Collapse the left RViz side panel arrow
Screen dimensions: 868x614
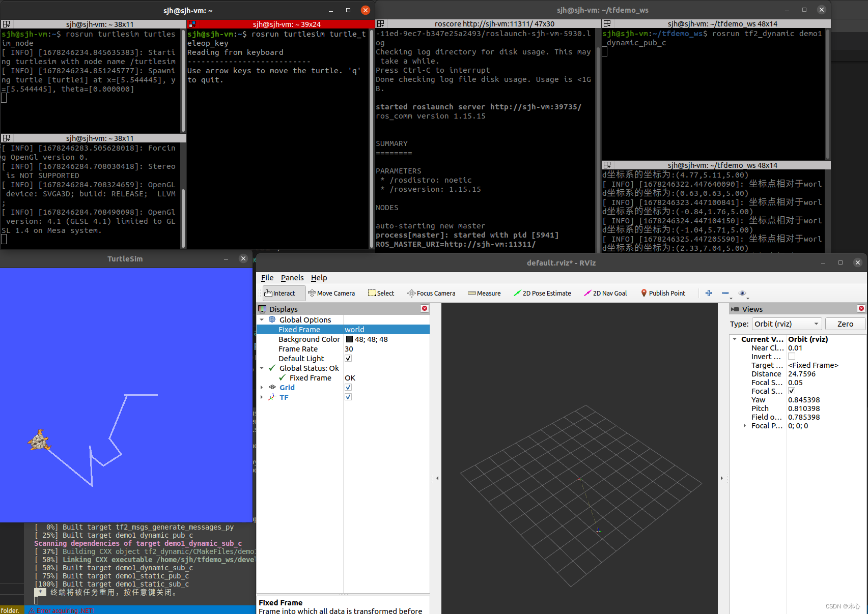coord(437,478)
